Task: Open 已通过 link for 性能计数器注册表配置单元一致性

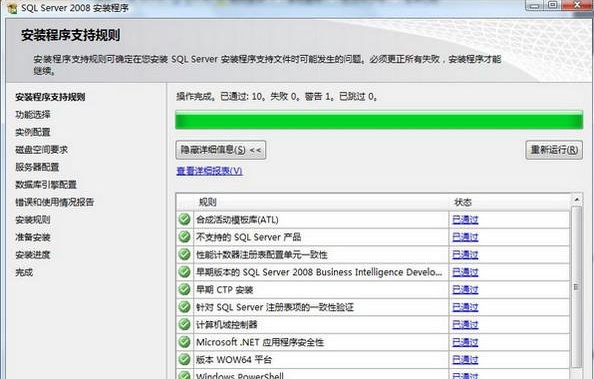Action: coord(465,254)
